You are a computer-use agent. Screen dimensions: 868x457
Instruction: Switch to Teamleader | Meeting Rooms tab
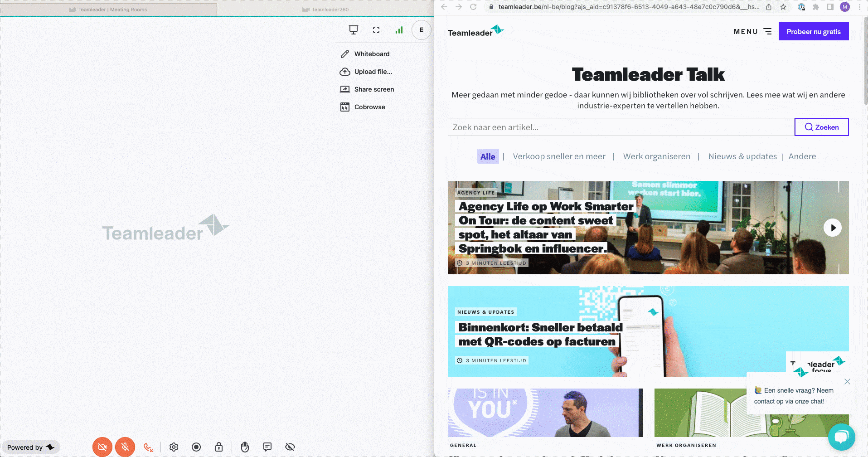click(108, 10)
